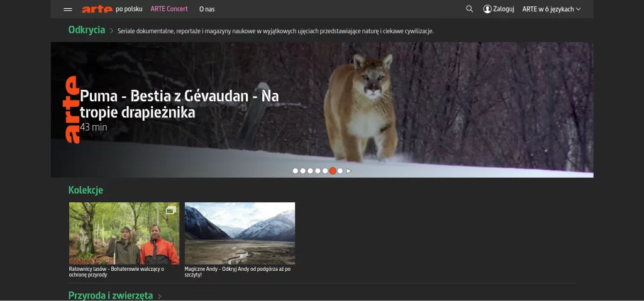Click the collection stack icon on Ratownicy lasów
This screenshot has height=301, width=644.
click(x=170, y=211)
